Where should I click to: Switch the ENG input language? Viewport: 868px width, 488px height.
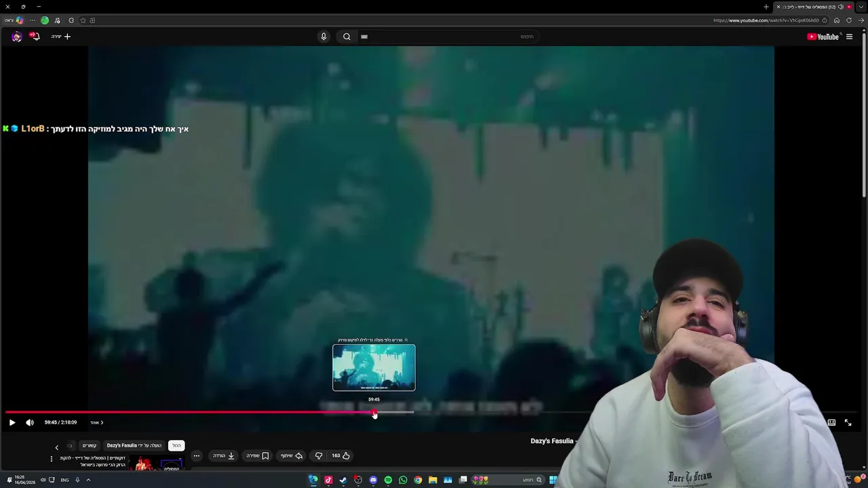point(64,480)
